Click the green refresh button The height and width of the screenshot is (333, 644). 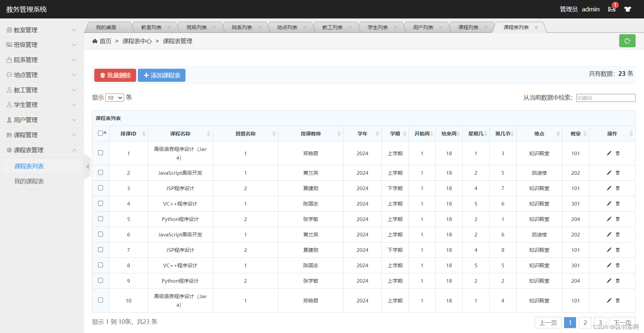627,41
